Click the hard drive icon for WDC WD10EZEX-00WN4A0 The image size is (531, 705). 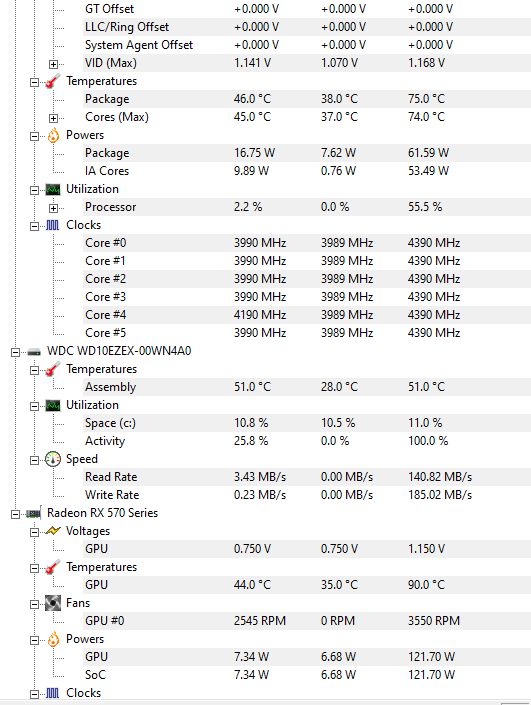pos(34,352)
